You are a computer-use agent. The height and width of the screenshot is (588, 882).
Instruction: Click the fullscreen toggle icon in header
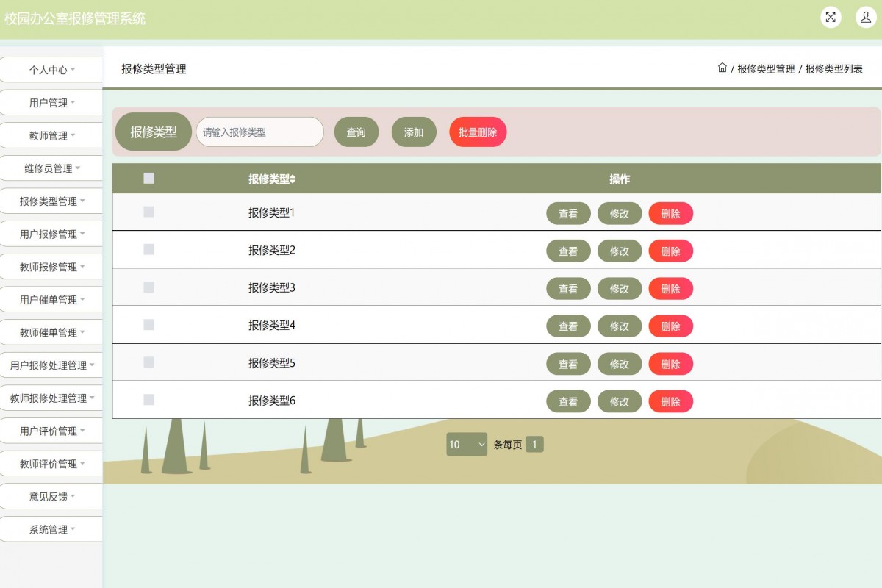tap(831, 17)
